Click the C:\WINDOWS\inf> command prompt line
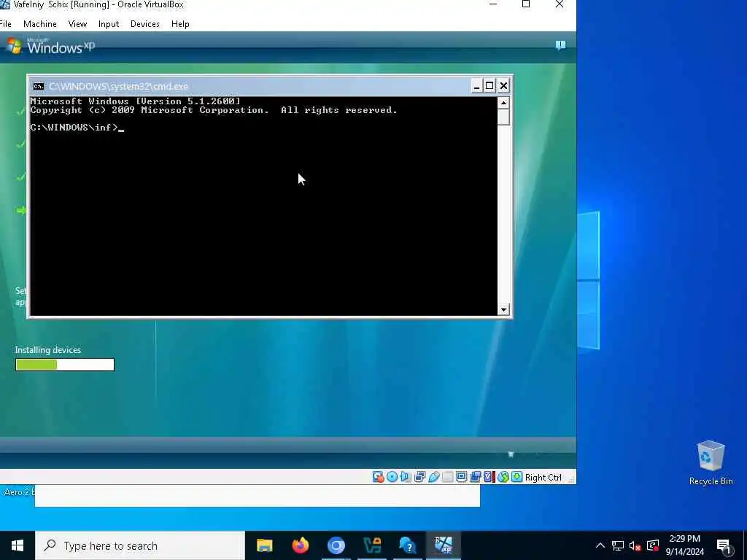The image size is (747, 560). (x=77, y=127)
